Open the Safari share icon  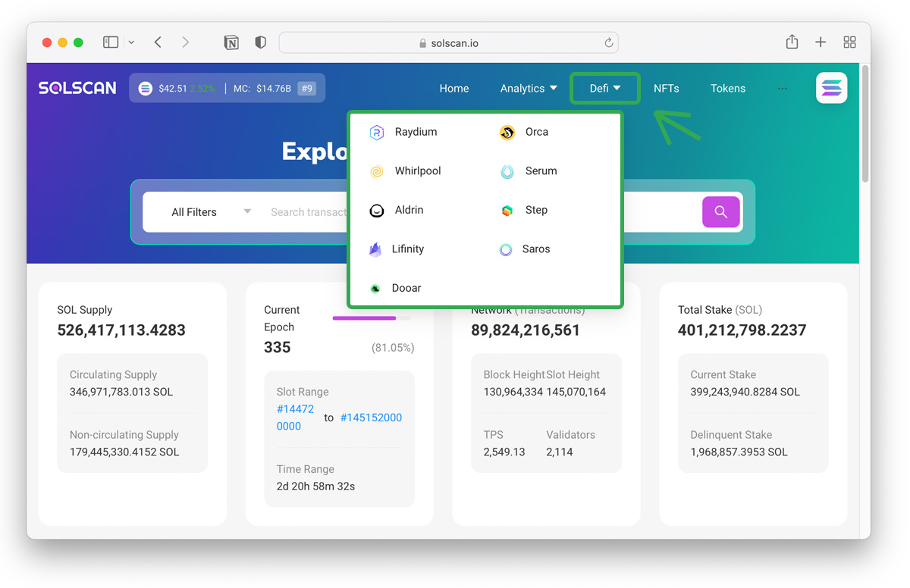tap(792, 42)
